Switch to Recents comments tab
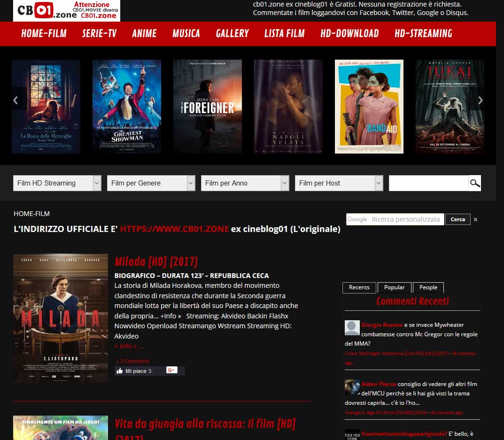The height and width of the screenshot is (440, 504). click(x=359, y=287)
